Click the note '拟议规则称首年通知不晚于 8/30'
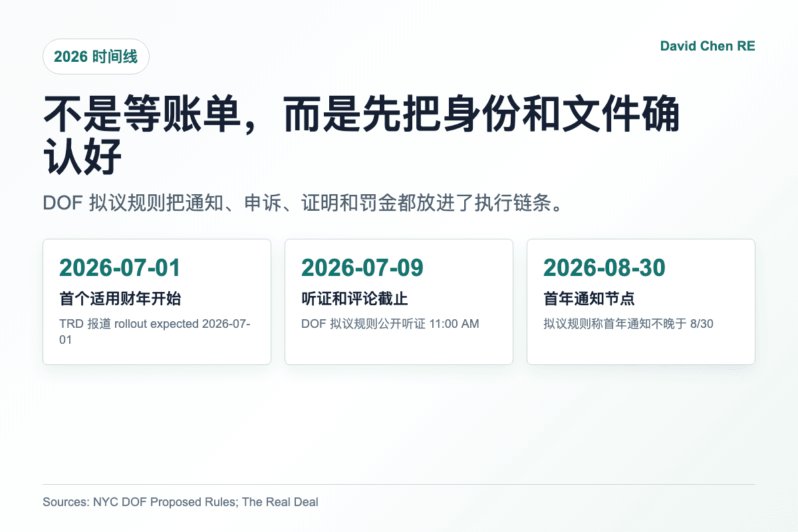Screen dimensions: 798x532 [628, 324]
